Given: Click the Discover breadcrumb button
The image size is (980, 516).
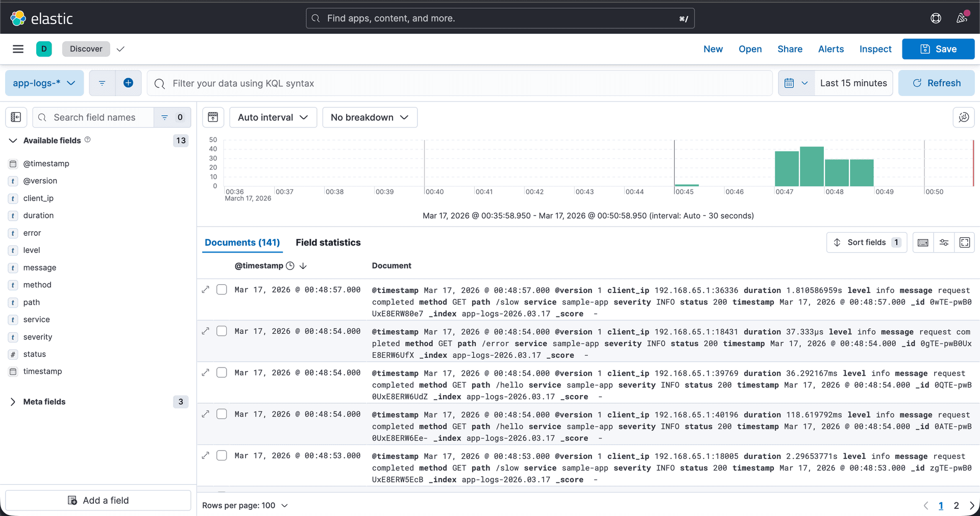Looking at the screenshot, I should (86, 49).
